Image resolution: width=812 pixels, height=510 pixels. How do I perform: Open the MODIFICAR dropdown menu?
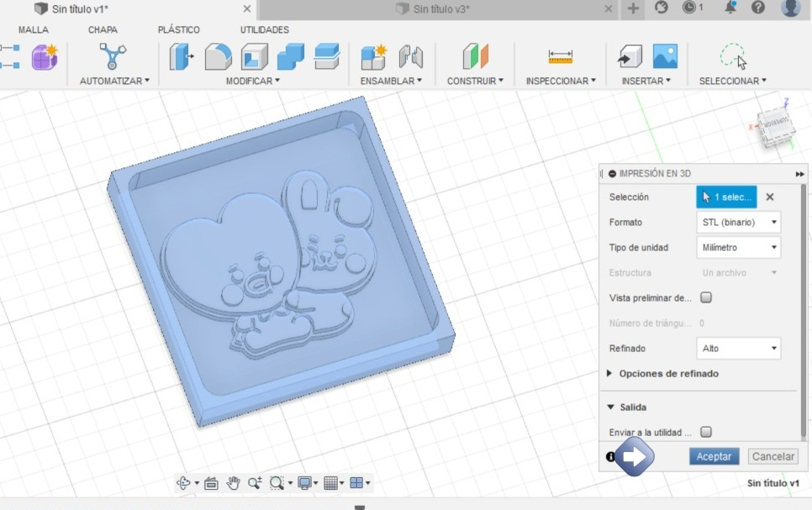tap(253, 81)
